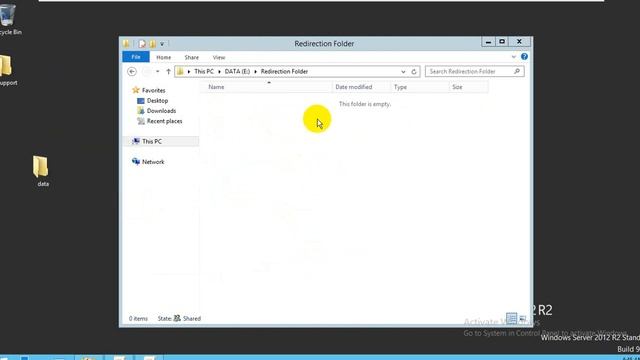Switch to Details view via status bar icon

511,318
